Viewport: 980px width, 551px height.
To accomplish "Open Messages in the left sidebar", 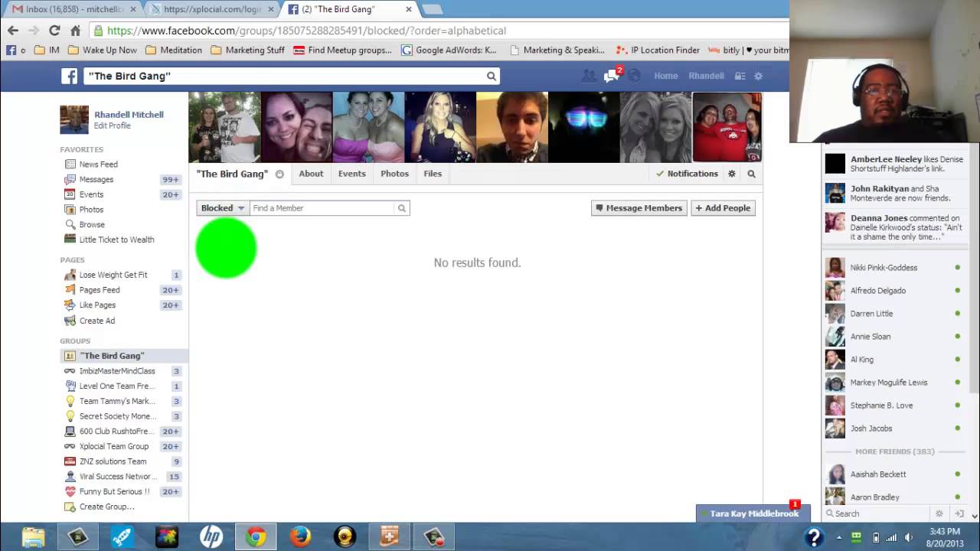I will coord(96,179).
